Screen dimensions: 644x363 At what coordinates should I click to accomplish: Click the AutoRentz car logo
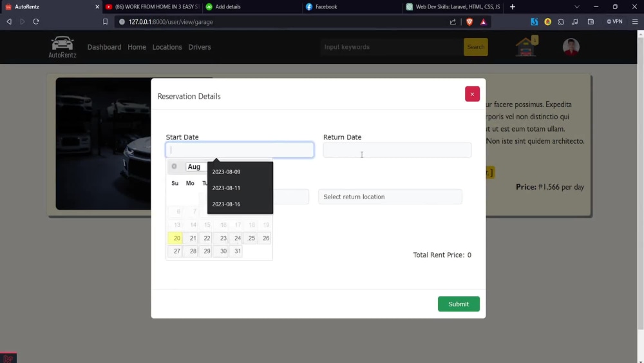[x=62, y=47]
